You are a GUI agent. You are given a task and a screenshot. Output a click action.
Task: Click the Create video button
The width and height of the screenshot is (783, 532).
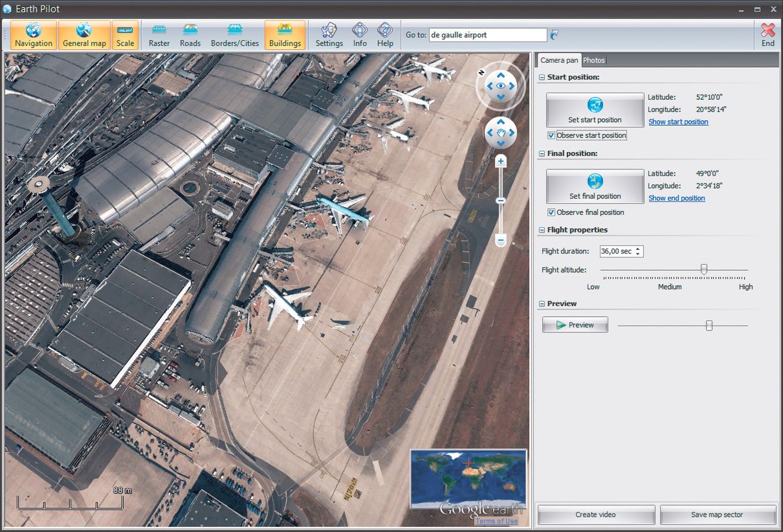[595, 515]
